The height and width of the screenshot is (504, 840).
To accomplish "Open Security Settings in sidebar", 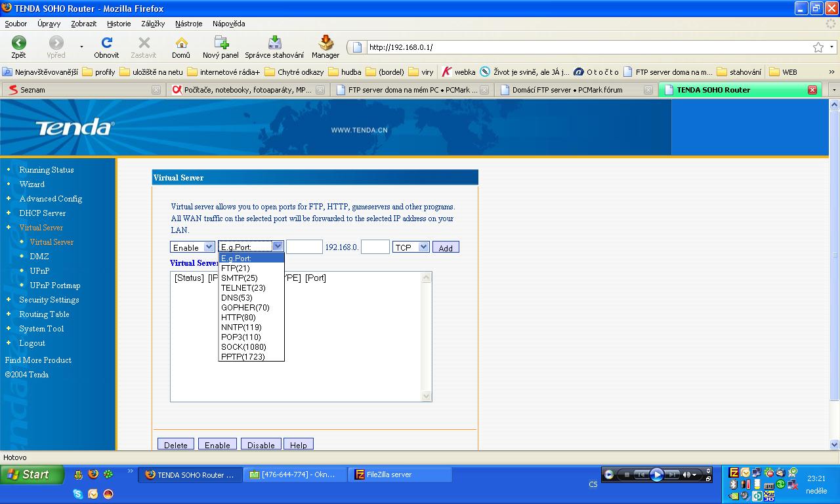I will coord(49,299).
